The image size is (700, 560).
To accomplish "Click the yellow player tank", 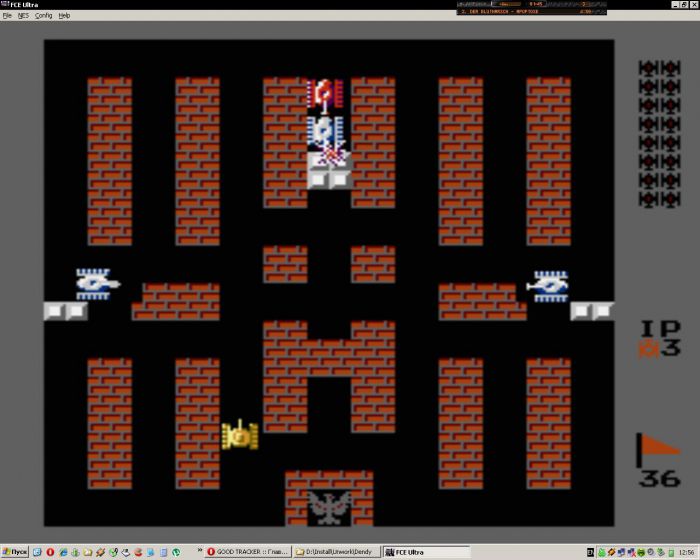I will click(240, 435).
